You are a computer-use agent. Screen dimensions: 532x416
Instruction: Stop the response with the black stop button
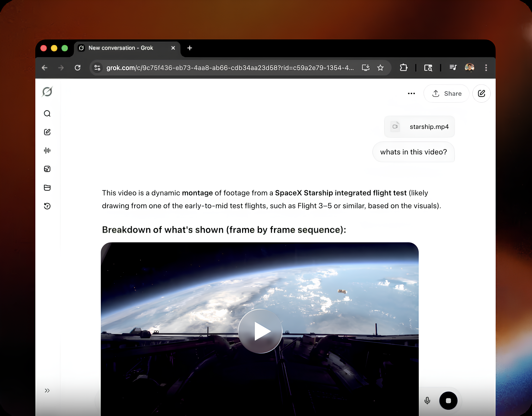pos(448,401)
